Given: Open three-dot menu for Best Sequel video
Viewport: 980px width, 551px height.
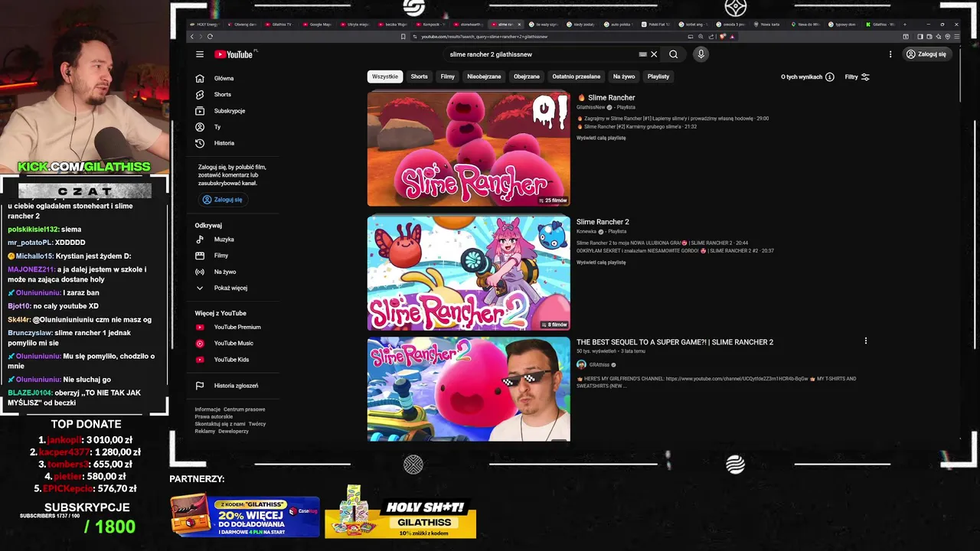Looking at the screenshot, I should click(x=866, y=341).
